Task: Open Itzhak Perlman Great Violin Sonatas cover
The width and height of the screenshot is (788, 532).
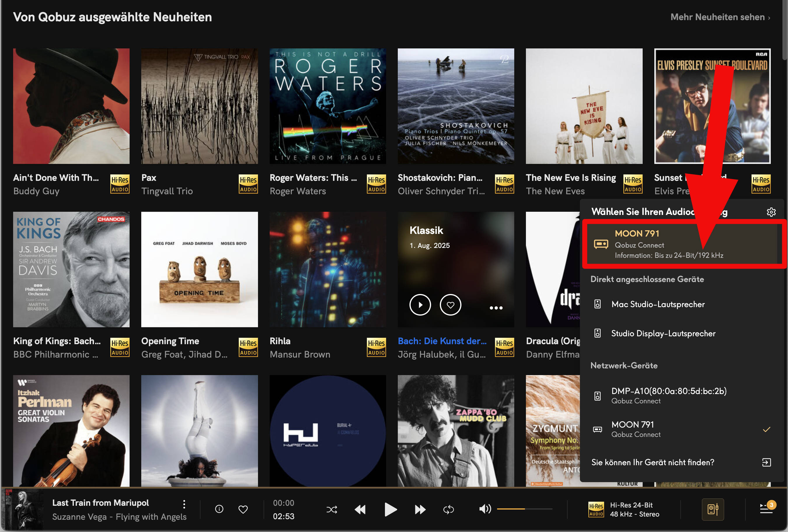Action: [71, 431]
